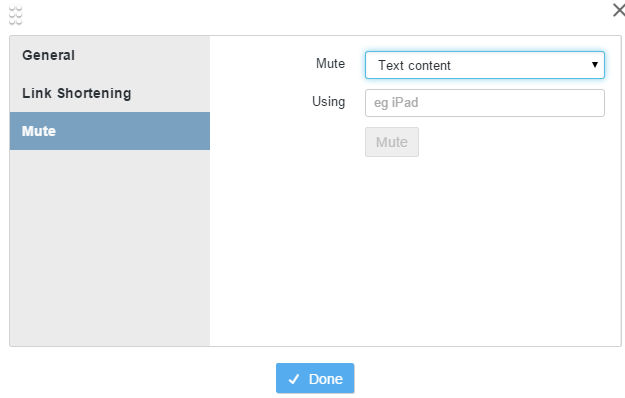Click the gray Mute button under Using

392,142
